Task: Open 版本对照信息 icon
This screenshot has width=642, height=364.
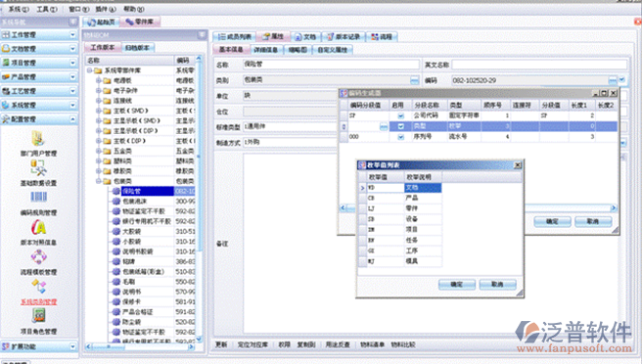Action: tap(38, 227)
